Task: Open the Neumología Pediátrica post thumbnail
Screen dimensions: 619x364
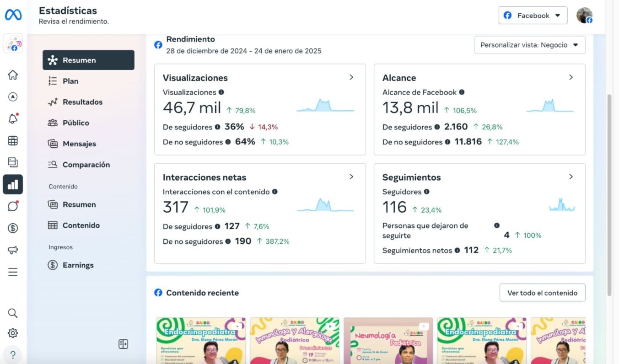Action: tap(388, 341)
